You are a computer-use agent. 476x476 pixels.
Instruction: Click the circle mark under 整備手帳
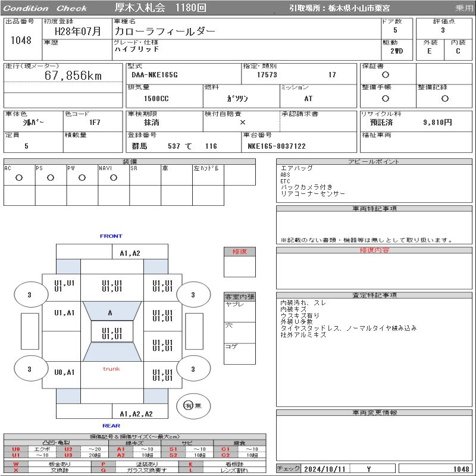point(386,98)
